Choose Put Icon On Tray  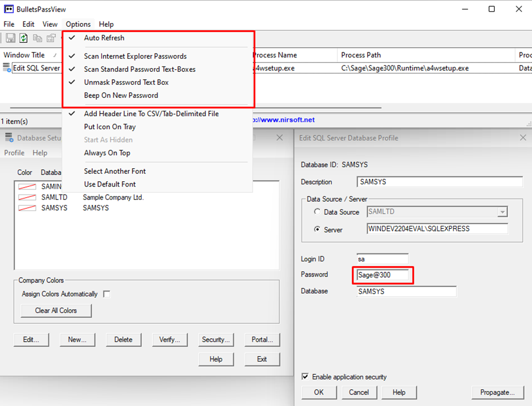(x=110, y=127)
